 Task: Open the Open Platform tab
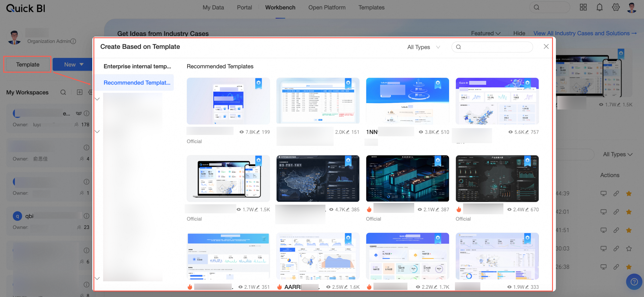click(x=327, y=8)
